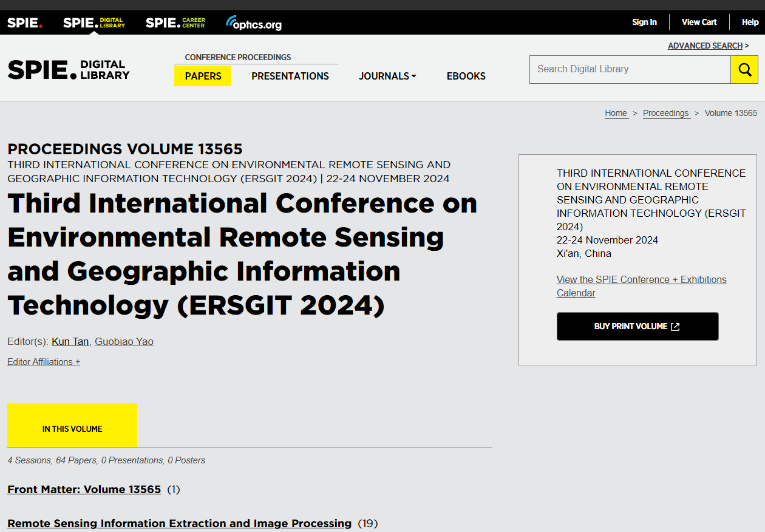
Task: Click the Buy Print Volume button
Action: [x=637, y=327]
